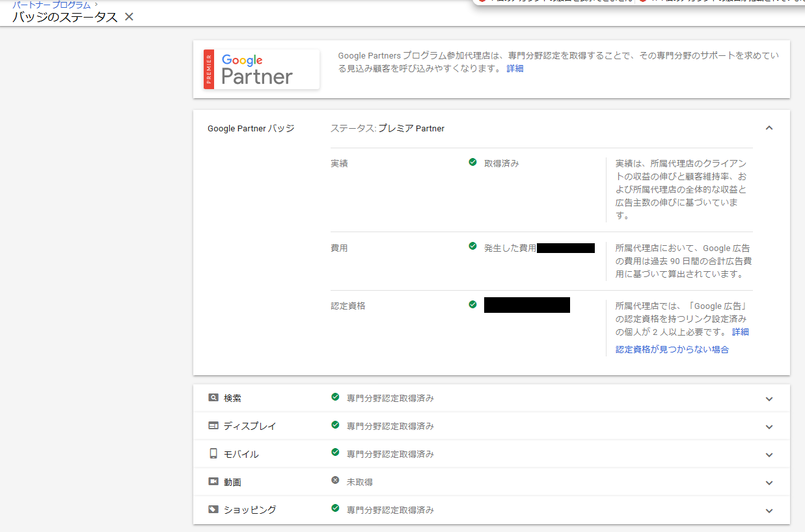Expand the ショッピング row details

click(769, 510)
